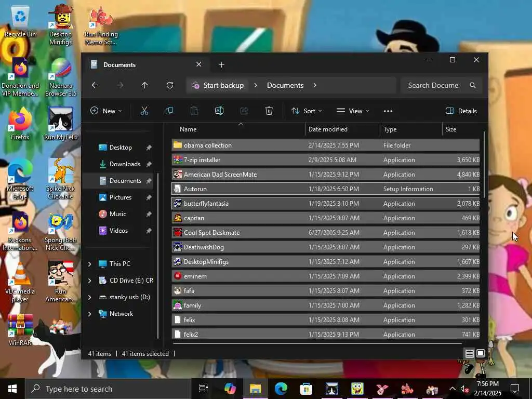
Task: Select Pictures in Quick access
Action: tap(121, 197)
